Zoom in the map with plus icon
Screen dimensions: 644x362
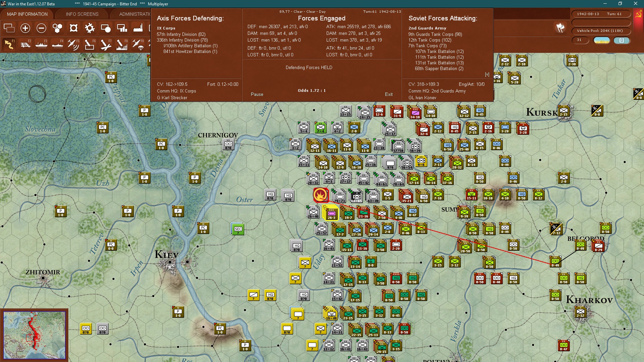pos(25,28)
